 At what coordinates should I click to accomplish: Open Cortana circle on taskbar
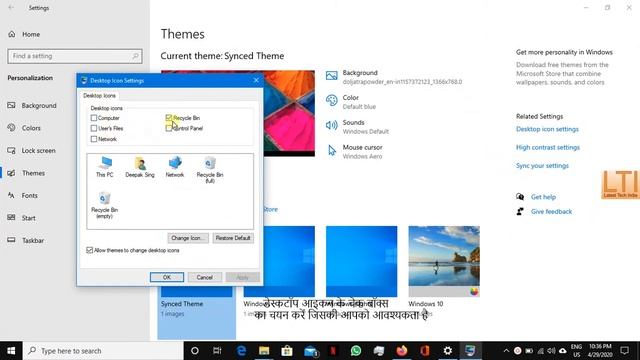tap(195, 351)
